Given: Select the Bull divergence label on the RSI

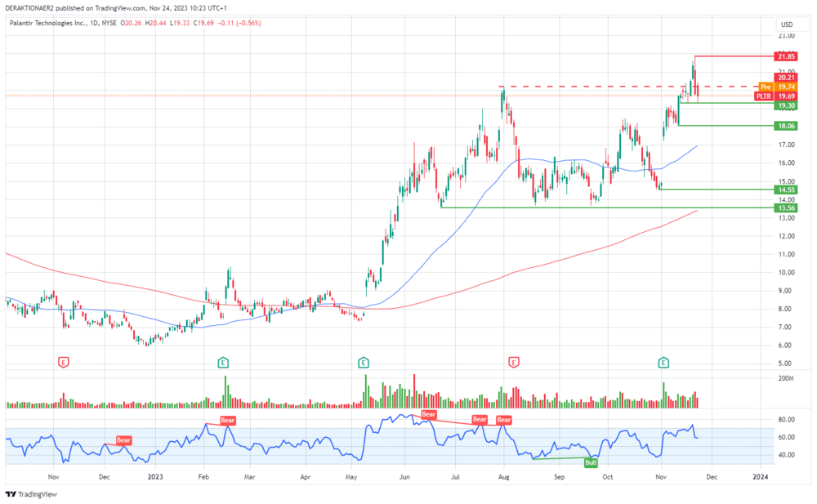Looking at the screenshot, I should point(591,463).
